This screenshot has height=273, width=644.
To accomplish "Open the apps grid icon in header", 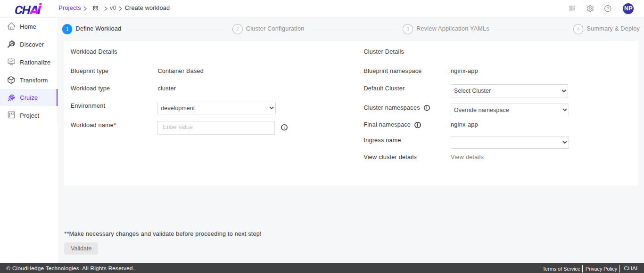I will click(x=572, y=8).
